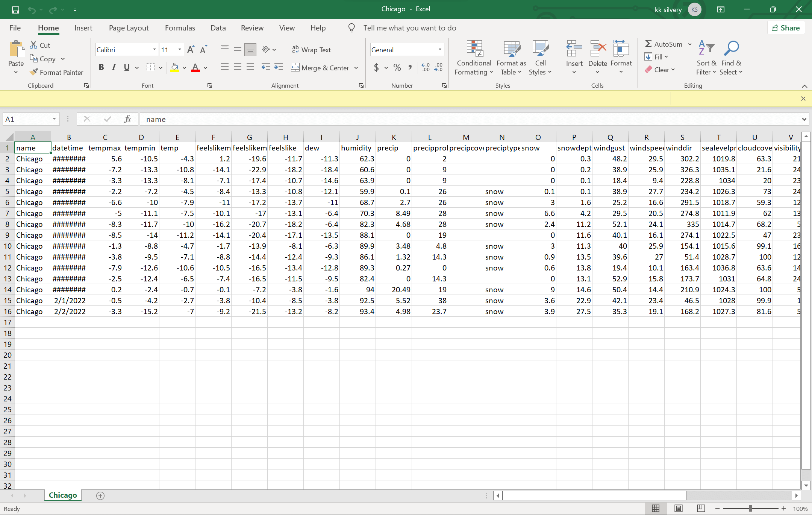The height and width of the screenshot is (515, 812).
Task: Close the yellow message bar
Action: pos(803,99)
